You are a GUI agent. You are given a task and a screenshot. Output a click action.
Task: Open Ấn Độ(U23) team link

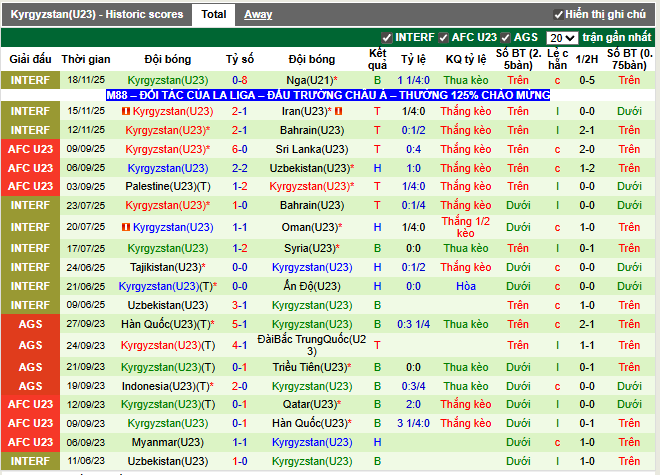click(x=312, y=286)
